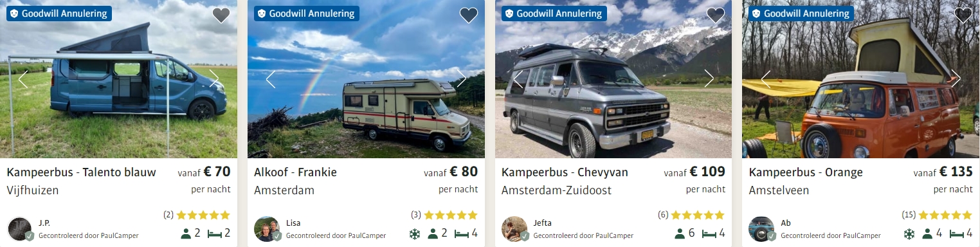Image resolution: width=980 pixels, height=247 pixels.
Task: Save Chevyvan listing using the heart icon
Action: (716, 15)
